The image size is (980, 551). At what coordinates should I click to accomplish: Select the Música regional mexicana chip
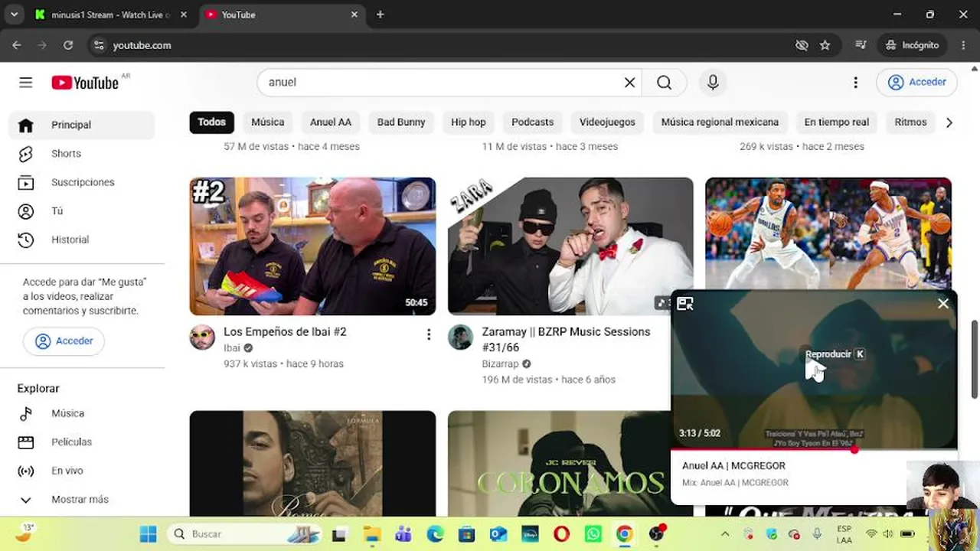point(720,122)
